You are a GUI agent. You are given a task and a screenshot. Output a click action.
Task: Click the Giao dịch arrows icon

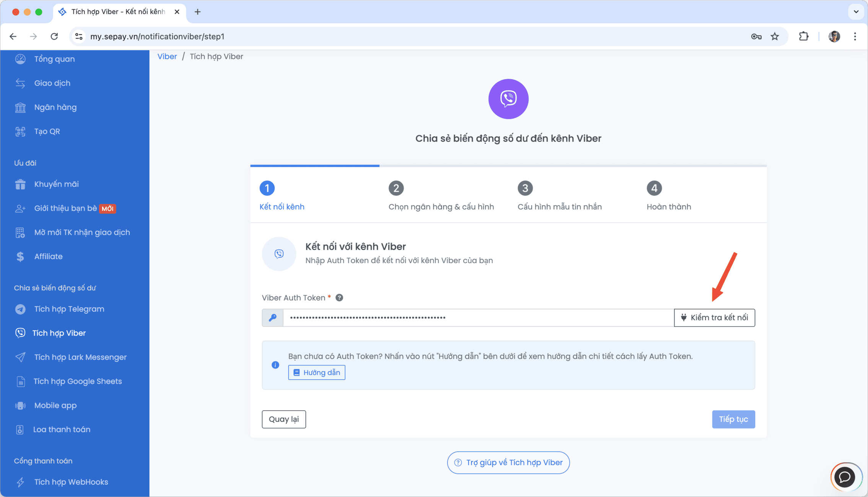click(20, 83)
